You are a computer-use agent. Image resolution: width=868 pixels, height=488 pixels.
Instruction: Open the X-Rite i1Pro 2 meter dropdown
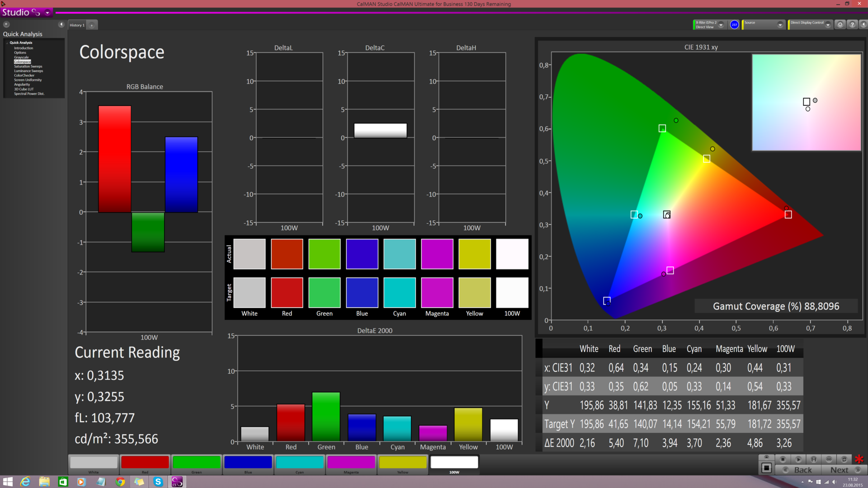tap(721, 25)
